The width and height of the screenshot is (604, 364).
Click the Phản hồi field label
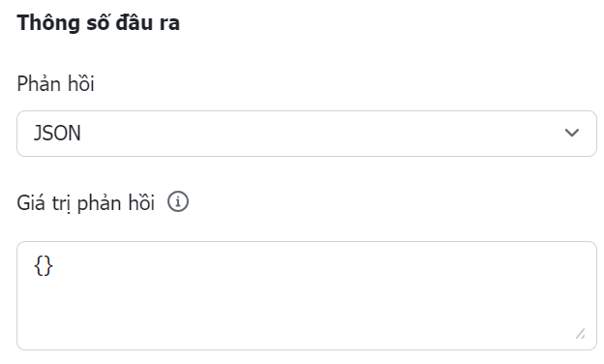[x=55, y=83]
